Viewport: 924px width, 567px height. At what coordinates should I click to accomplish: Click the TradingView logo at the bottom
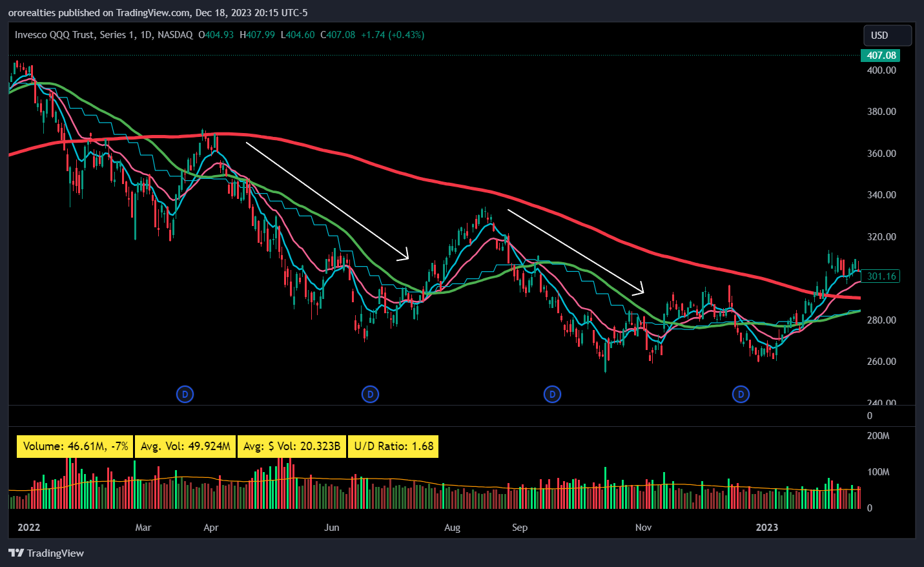[46, 553]
